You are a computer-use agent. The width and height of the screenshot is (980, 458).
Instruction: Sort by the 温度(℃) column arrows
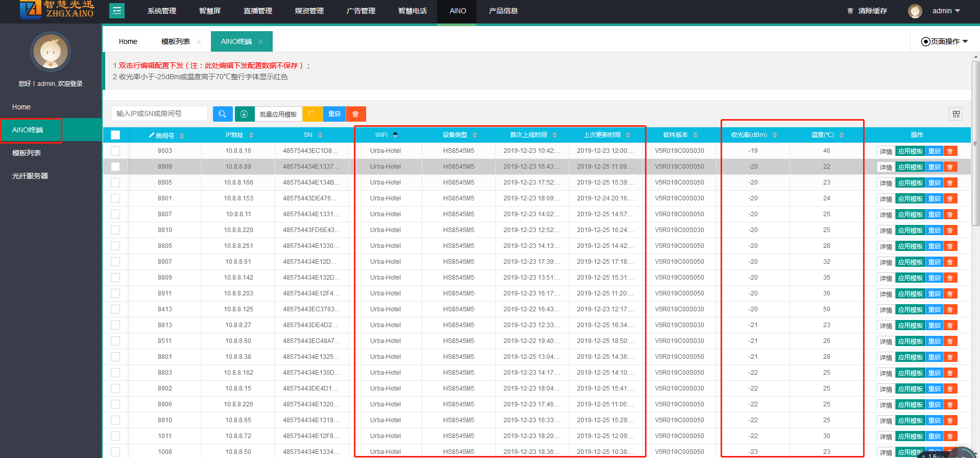click(842, 135)
